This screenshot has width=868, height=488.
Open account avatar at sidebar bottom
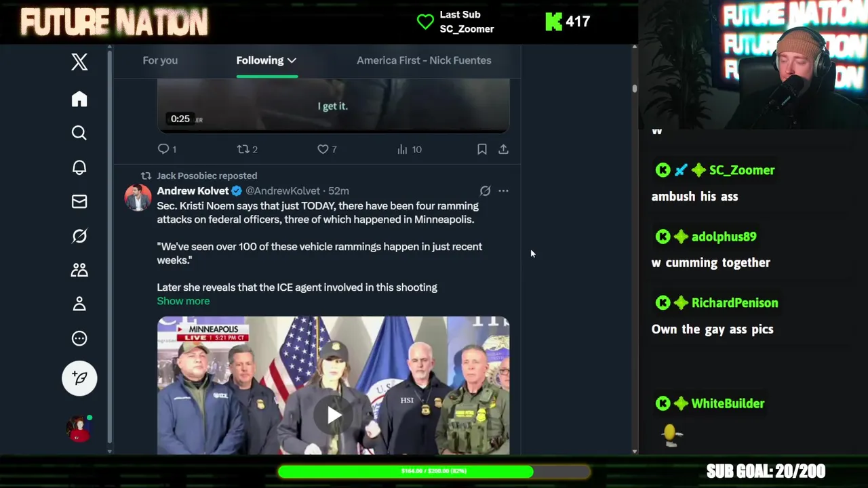click(78, 428)
